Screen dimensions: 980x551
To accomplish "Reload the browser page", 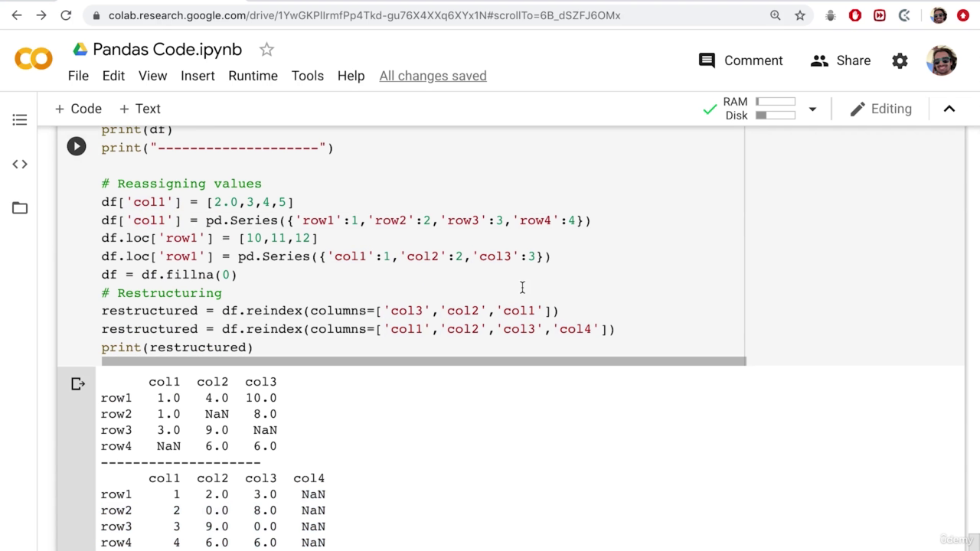I will [66, 15].
